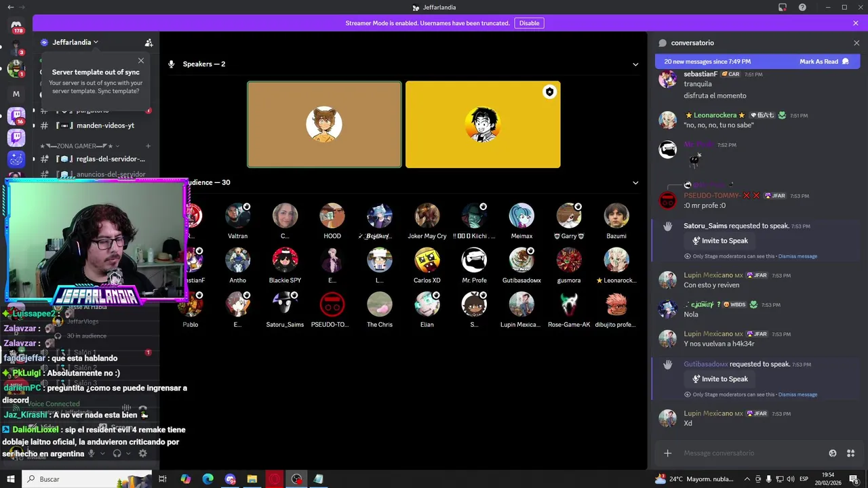Open sebastianF's profile from chat name
Screen dimensions: 868x488
(701, 74)
